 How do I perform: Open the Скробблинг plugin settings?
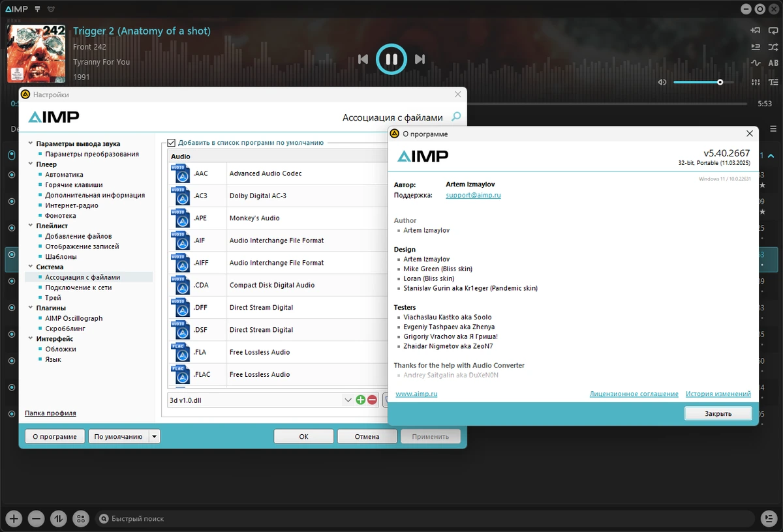[65, 328]
